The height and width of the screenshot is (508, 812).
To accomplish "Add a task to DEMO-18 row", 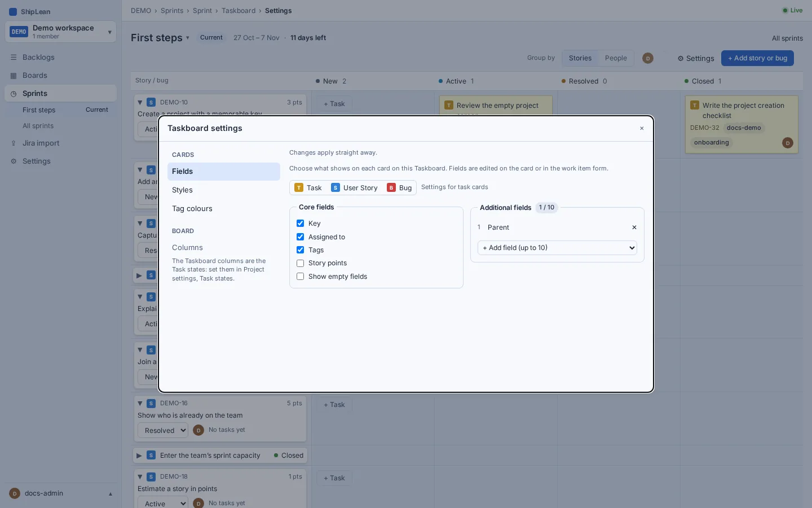I will click(334, 478).
